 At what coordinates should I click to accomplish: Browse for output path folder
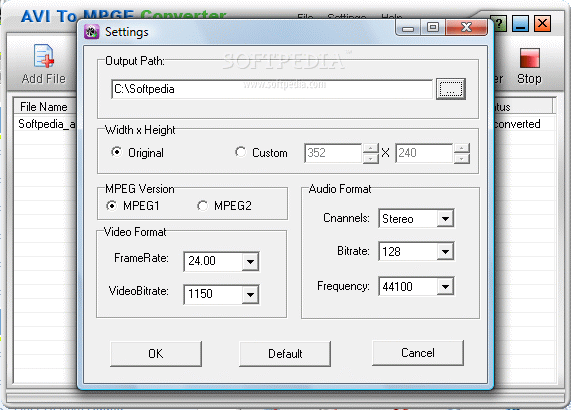(451, 89)
